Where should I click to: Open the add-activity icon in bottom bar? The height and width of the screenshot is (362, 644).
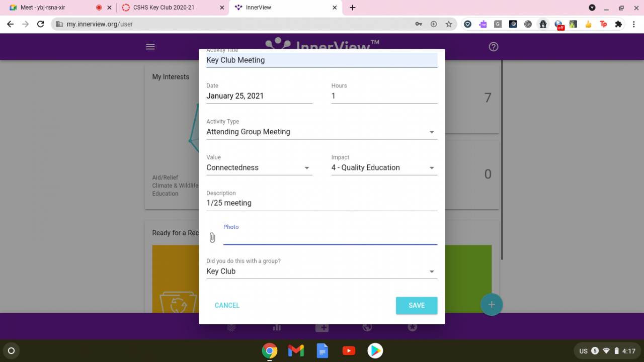[322, 327]
